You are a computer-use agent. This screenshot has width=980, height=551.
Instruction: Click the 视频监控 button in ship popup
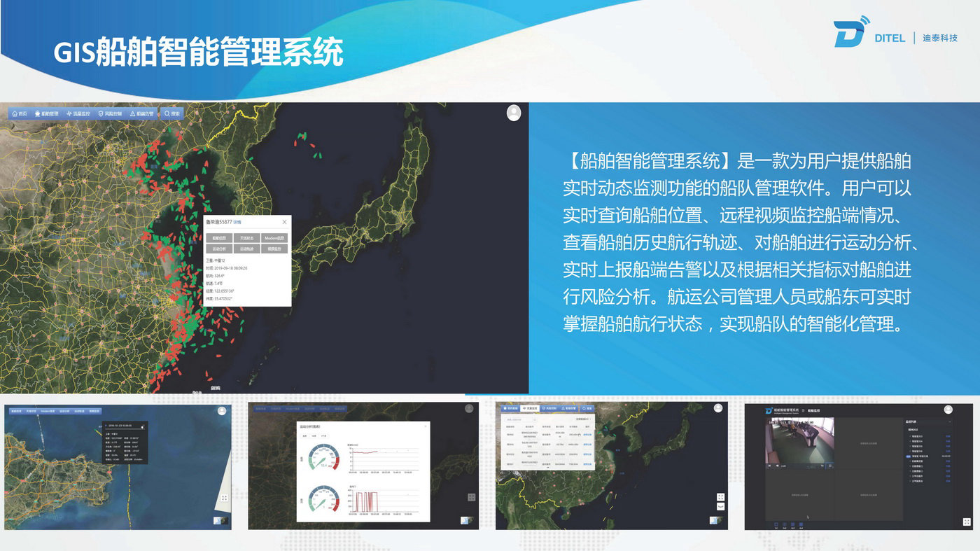click(x=274, y=249)
